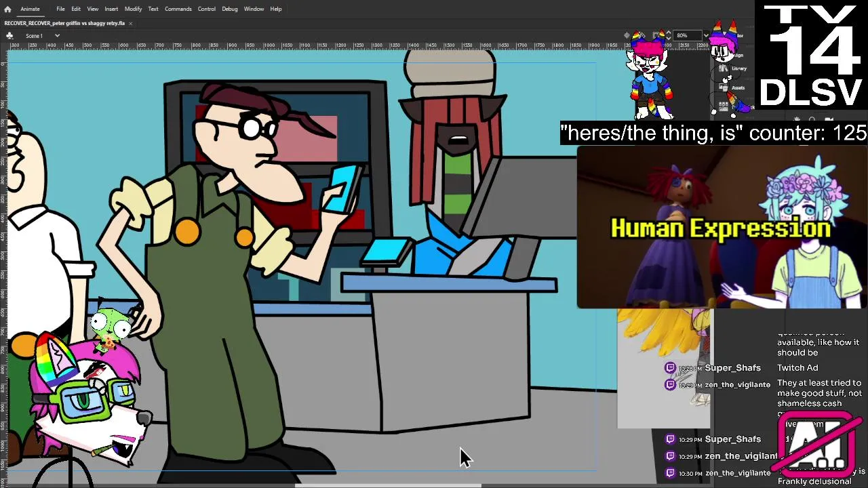
Task: Click the Home icon in Animate
Action: click(7, 9)
